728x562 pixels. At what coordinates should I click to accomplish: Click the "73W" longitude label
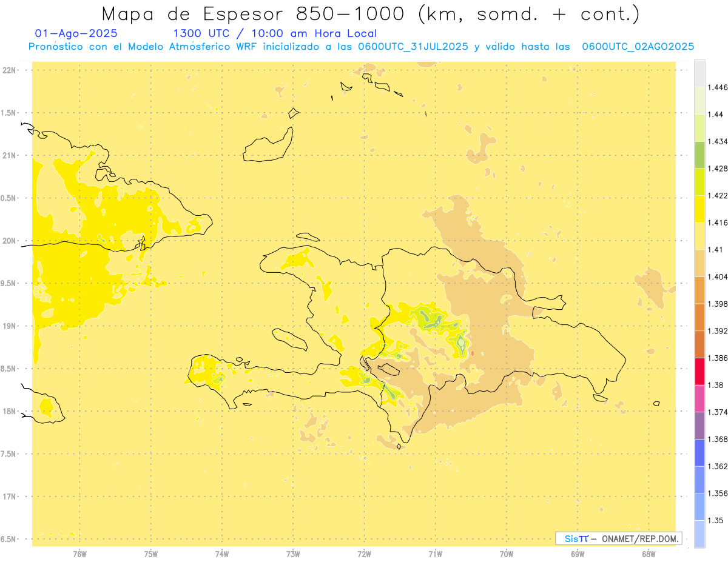pos(293,554)
